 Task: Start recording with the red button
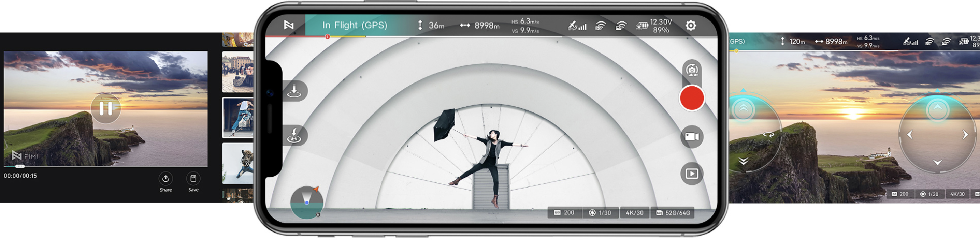pyautogui.click(x=691, y=98)
